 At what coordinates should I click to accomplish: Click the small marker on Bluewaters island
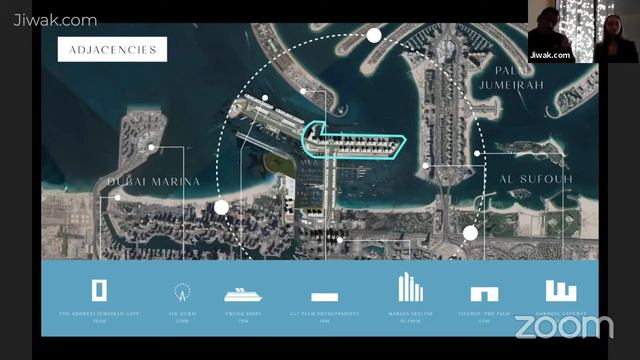click(151, 147)
